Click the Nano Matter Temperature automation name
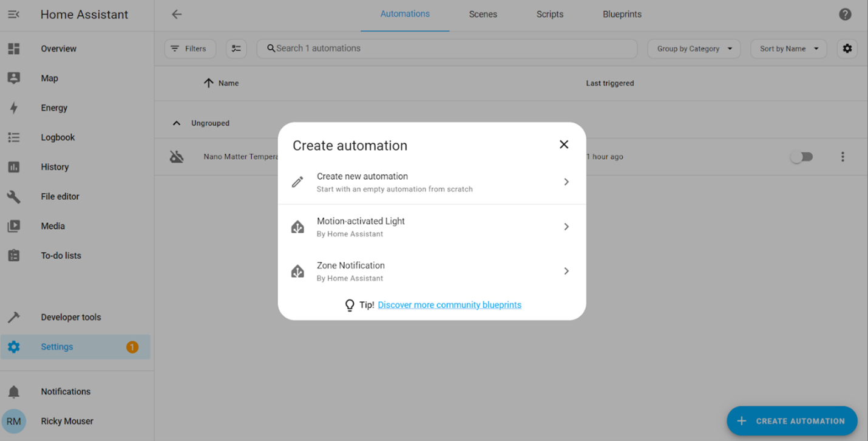Viewport: 868px width, 441px height. pos(241,157)
